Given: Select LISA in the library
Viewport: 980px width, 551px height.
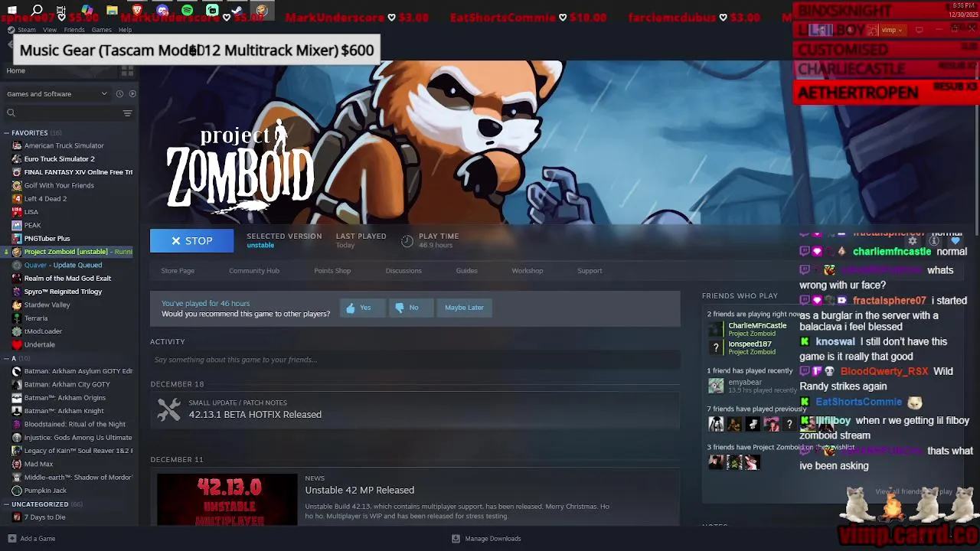Looking at the screenshot, I should click(31, 212).
